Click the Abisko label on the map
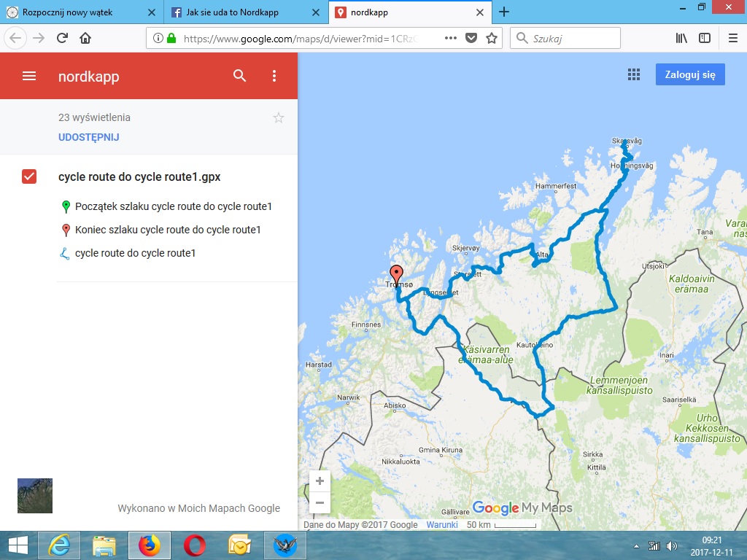The height and width of the screenshot is (560, 747). pos(395,405)
